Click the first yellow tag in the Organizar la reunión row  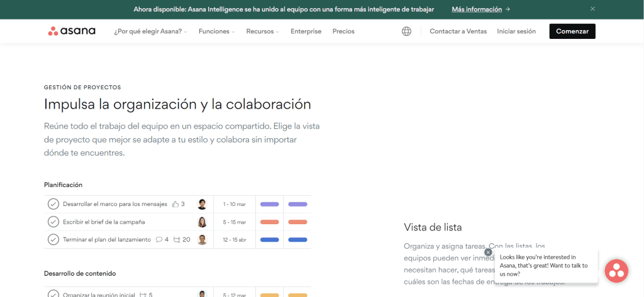pyautogui.click(x=269, y=295)
